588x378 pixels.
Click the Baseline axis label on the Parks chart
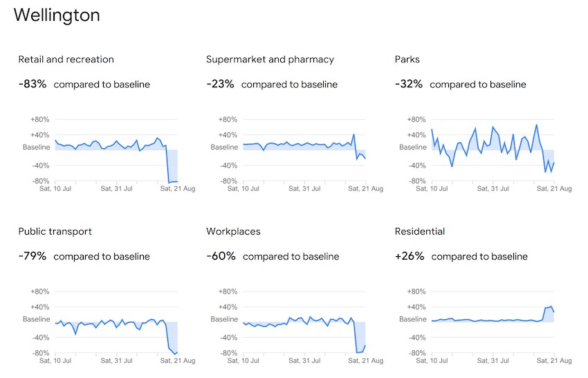(x=413, y=147)
